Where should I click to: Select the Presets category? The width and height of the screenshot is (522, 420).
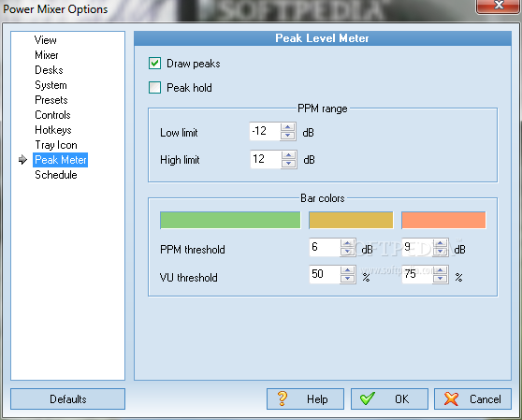(x=51, y=100)
